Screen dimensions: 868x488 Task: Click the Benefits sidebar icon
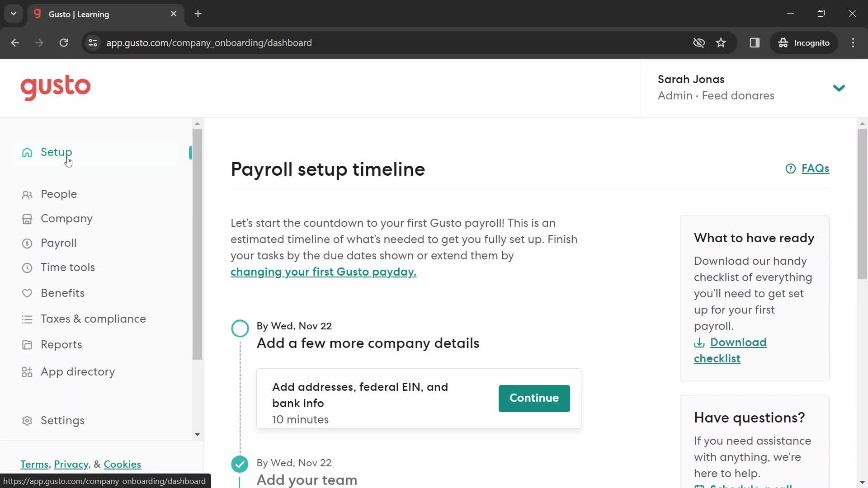pyautogui.click(x=27, y=292)
